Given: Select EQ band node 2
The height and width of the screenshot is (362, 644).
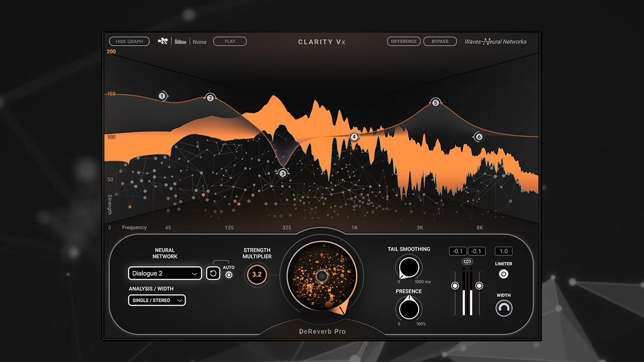Looking at the screenshot, I should (210, 98).
